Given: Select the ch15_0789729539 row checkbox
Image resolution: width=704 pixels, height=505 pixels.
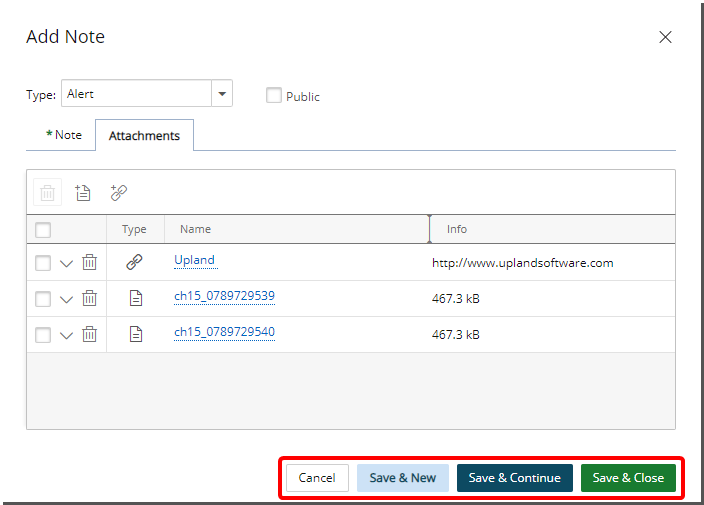Looking at the screenshot, I should point(43,299).
